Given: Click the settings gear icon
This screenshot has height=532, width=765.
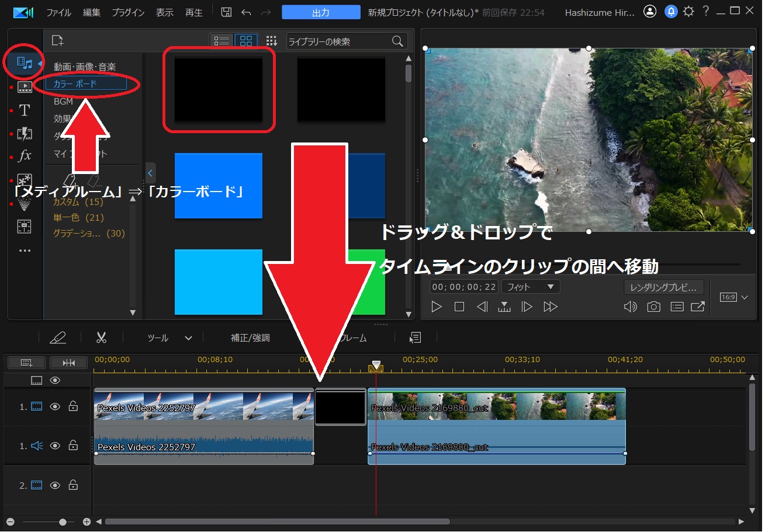Looking at the screenshot, I should click(x=687, y=11).
